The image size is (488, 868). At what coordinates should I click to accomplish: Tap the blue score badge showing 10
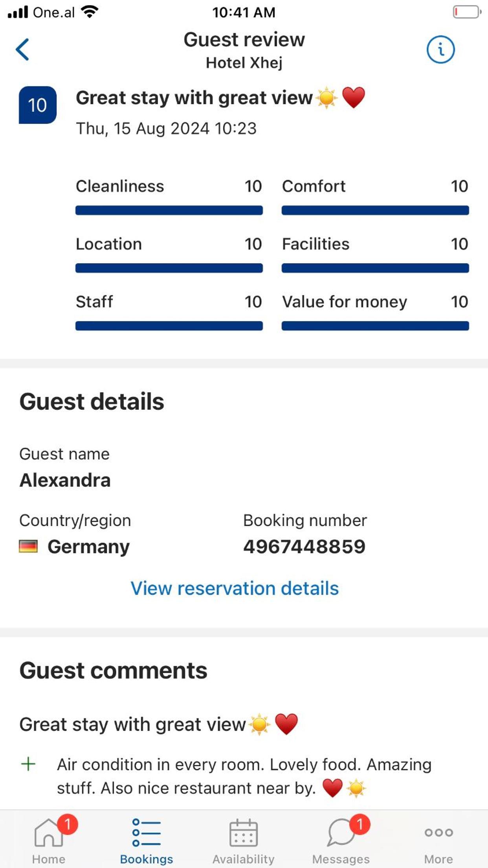38,105
